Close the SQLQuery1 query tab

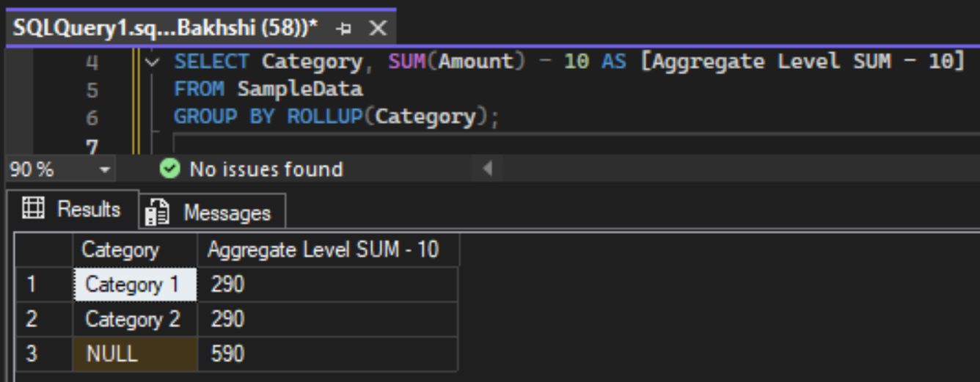(x=377, y=29)
